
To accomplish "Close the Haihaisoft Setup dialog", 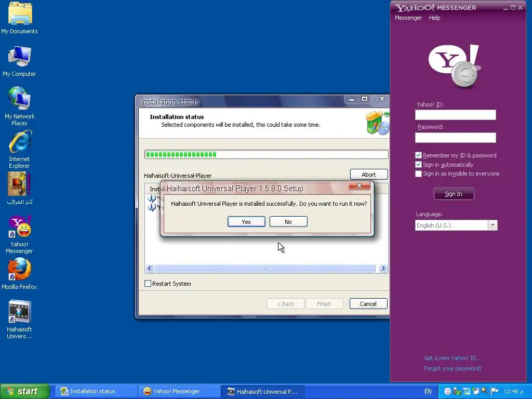I will (x=360, y=185).
